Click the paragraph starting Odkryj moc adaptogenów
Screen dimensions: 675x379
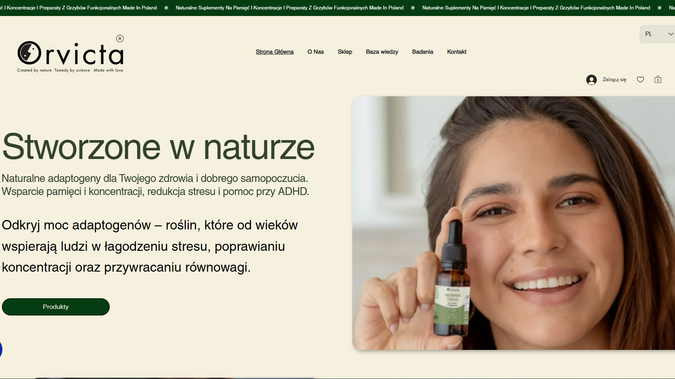(150, 246)
